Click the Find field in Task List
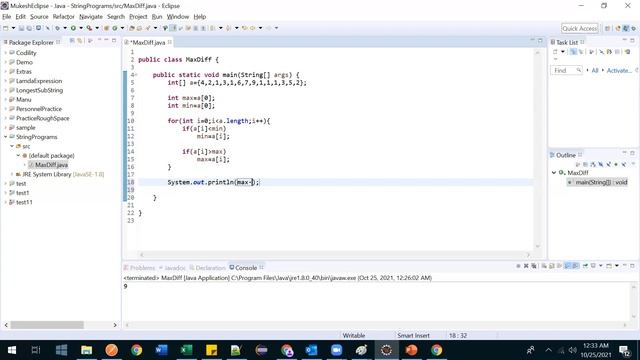This screenshot has height=360, width=640. click(x=566, y=71)
